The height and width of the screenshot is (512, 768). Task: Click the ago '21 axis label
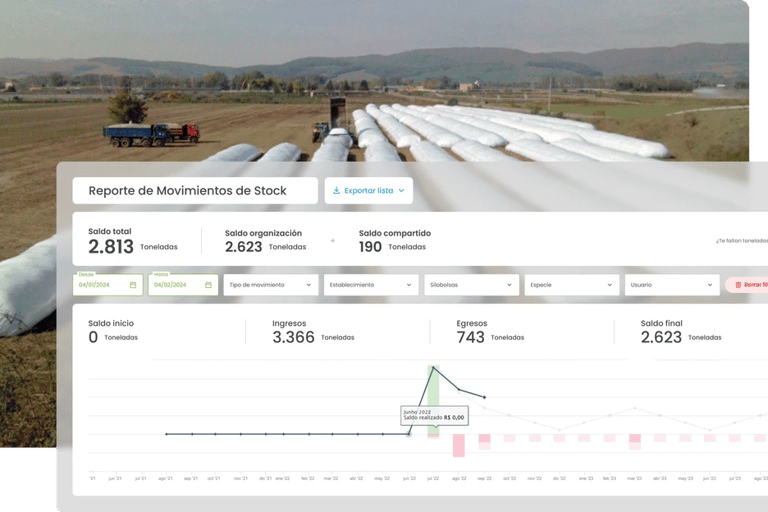(166, 478)
